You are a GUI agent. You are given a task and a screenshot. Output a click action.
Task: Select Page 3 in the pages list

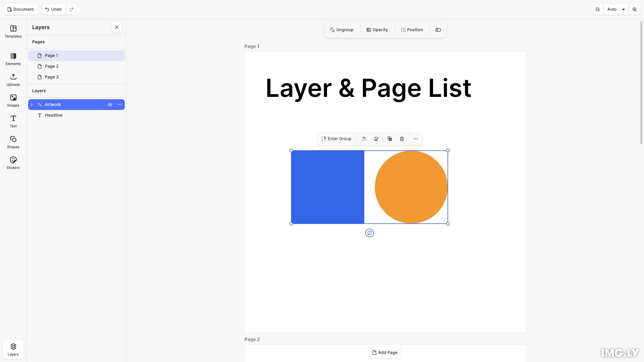[76, 77]
